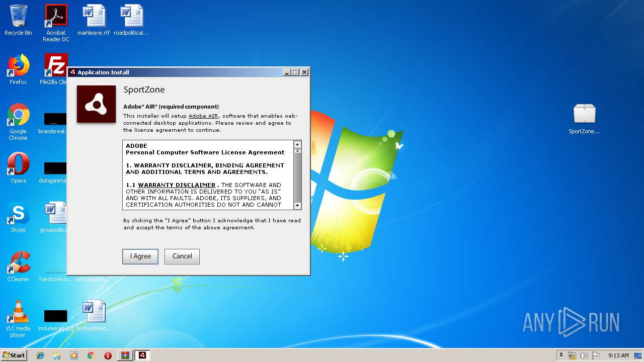
Task: Select the SportZone archive on desktop
Action: click(584, 119)
